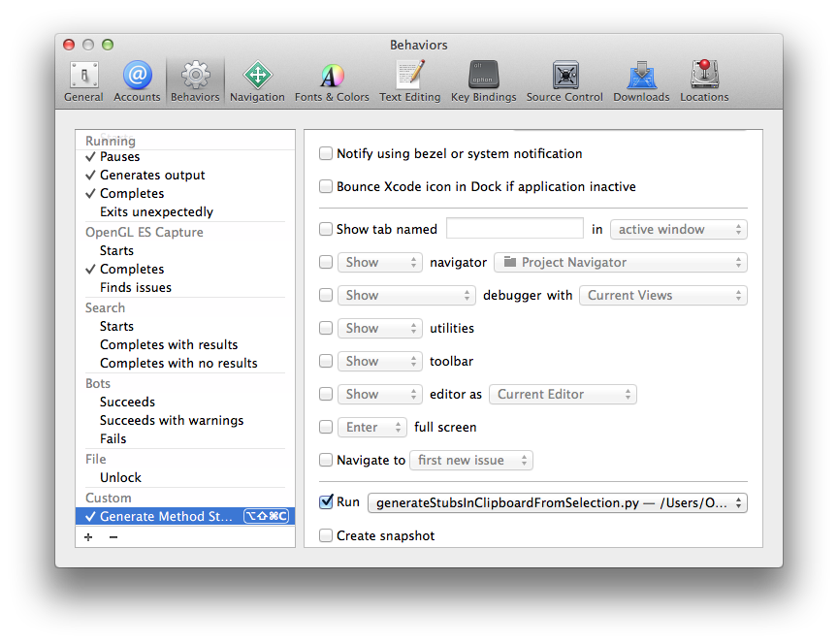
Task: Remove the selected behavior with minus button
Action: (x=114, y=536)
